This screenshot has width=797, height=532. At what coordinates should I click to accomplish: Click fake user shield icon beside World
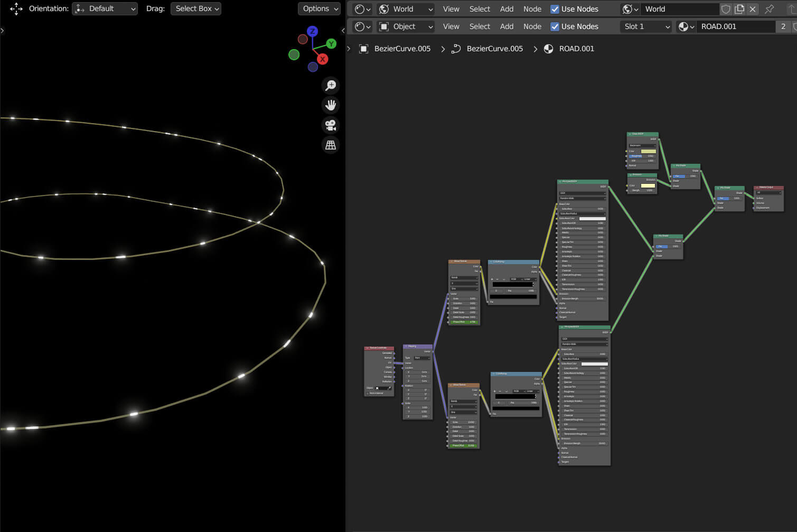(x=726, y=9)
